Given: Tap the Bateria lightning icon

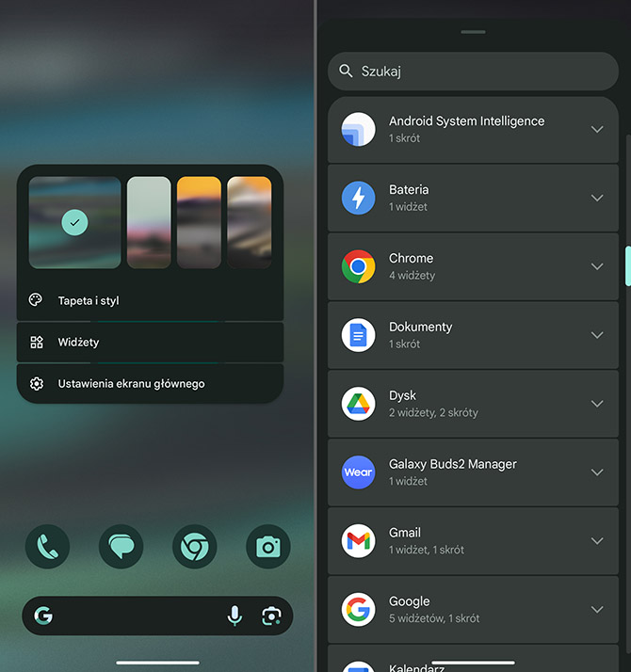Looking at the screenshot, I should point(358,198).
